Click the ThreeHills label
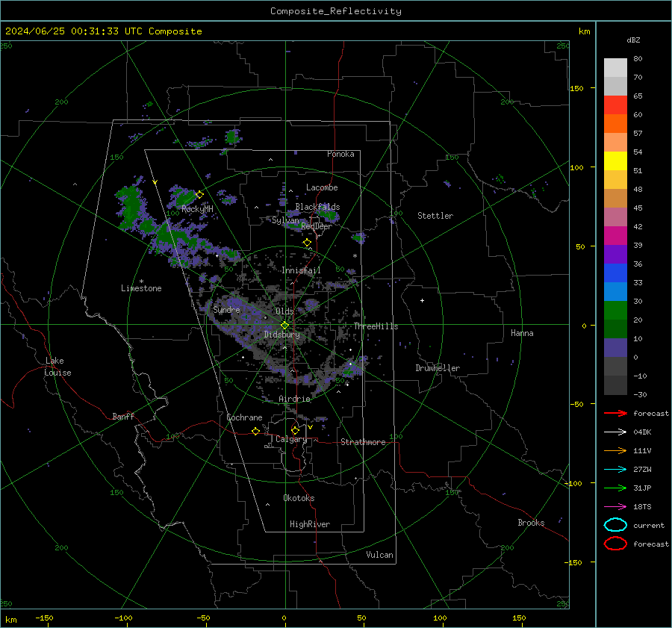The width and height of the screenshot is (672, 628). point(376,326)
